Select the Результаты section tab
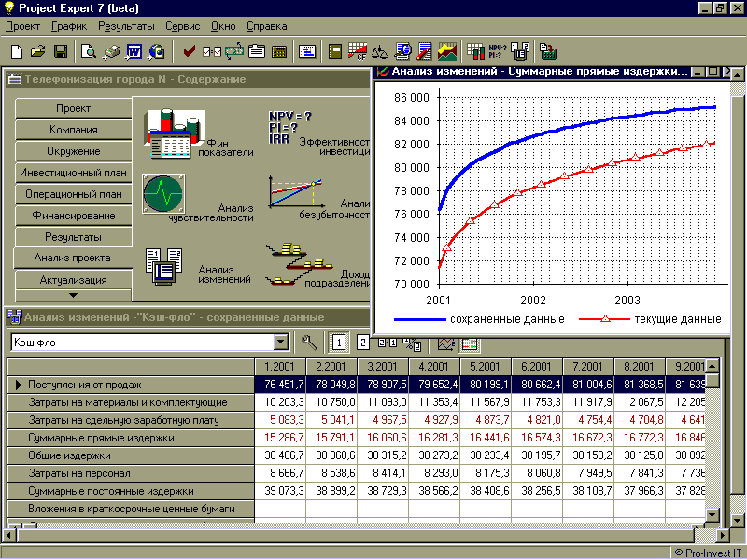This screenshot has height=560, width=747. click(x=74, y=237)
